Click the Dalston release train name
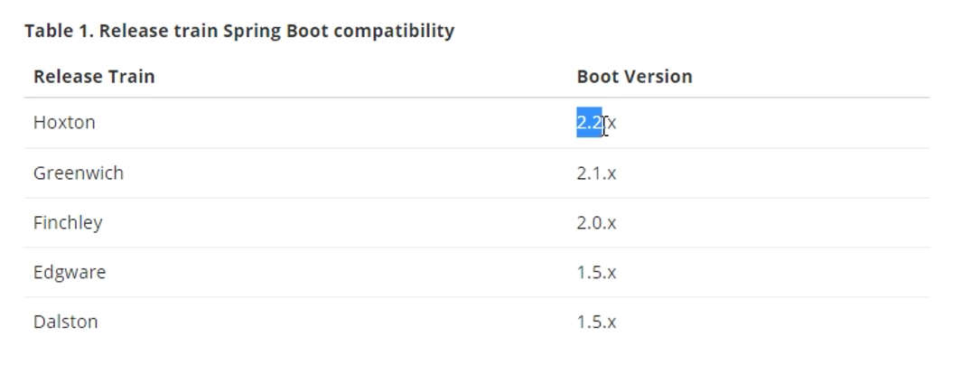This screenshot has width=980, height=365. pos(66,322)
